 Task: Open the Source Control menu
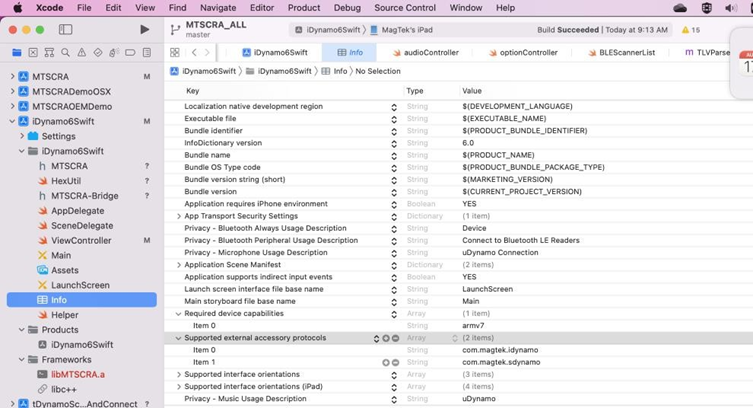(405, 8)
